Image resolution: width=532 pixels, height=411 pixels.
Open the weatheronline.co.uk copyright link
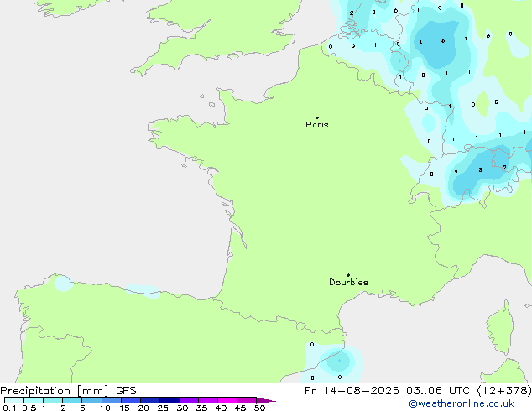pos(462,404)
